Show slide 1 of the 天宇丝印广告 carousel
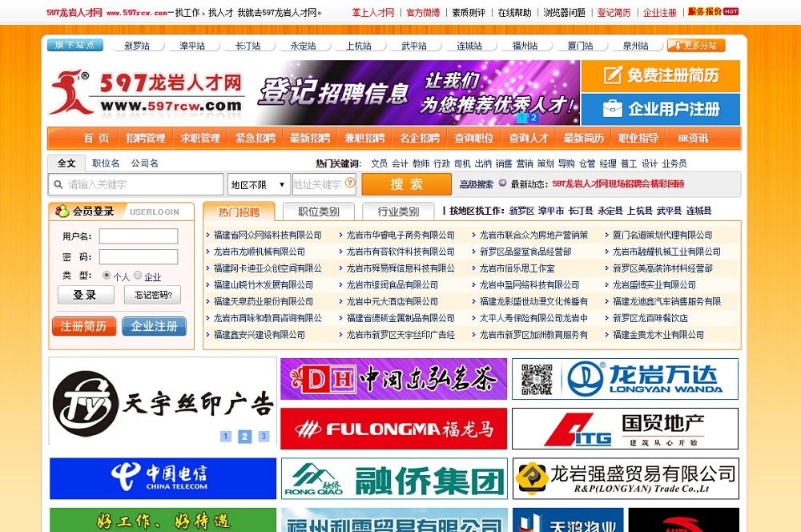The height and width of the screenshot is (532, 801). 226,436
